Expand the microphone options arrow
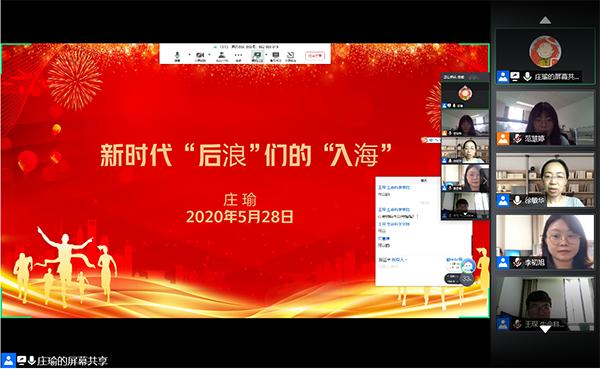This screenshot has height=369, width=600. (x=189, y=55)
